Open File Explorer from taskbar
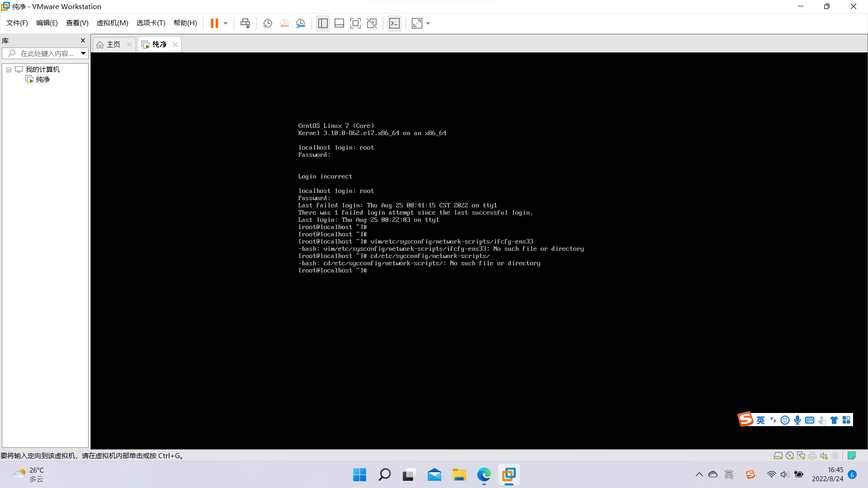This screenshot has width=868, height=488. (459, 475)
